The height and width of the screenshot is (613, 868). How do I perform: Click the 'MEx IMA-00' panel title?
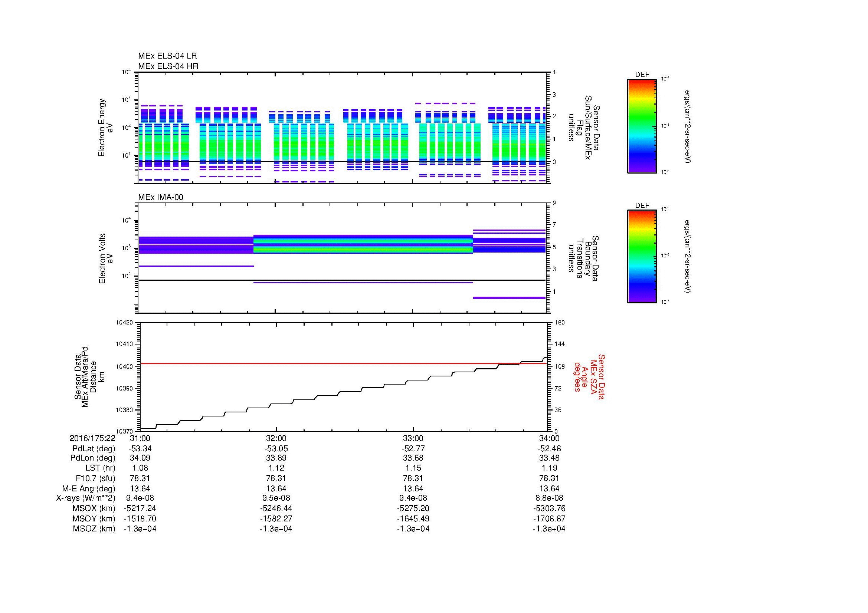pos(161,197)
